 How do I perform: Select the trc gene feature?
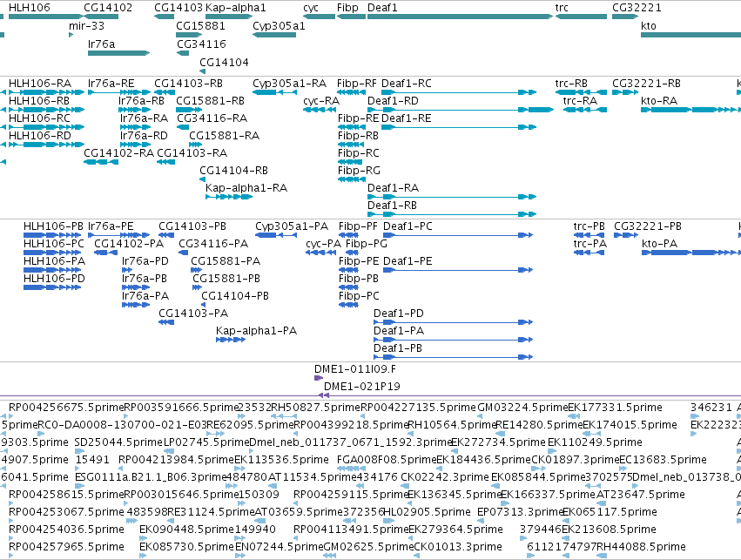tap(581, 17)
